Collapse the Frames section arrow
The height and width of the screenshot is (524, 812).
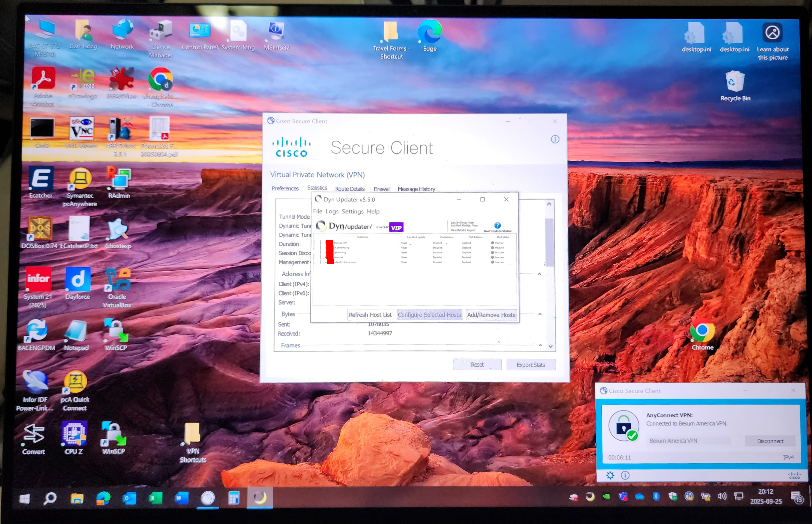pos(540,345)
